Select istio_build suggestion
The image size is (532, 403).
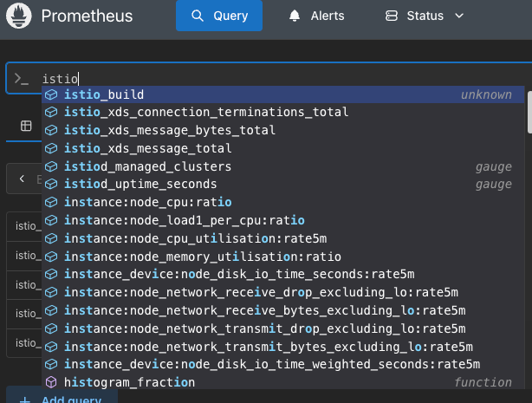click(283, 94)
